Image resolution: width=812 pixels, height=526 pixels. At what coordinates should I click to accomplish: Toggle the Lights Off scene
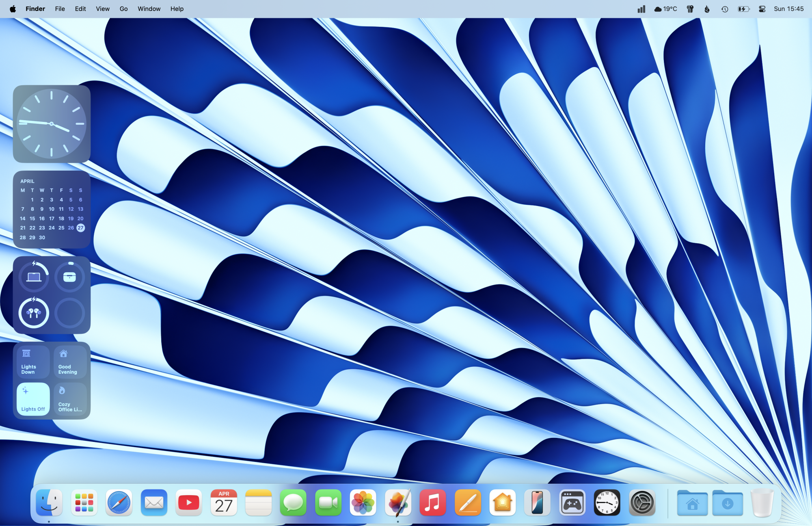(33, 399)
